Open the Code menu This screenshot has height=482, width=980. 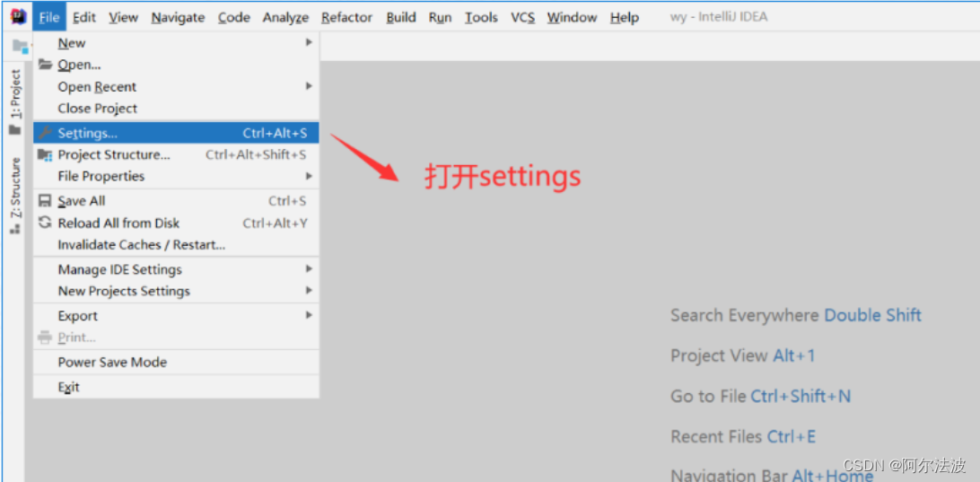[233, 18]
